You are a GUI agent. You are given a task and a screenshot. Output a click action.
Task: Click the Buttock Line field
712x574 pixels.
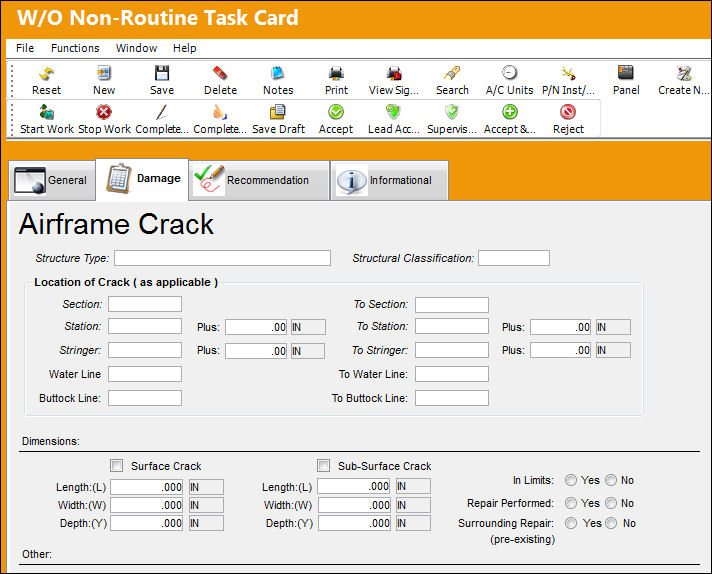point(145,398)
